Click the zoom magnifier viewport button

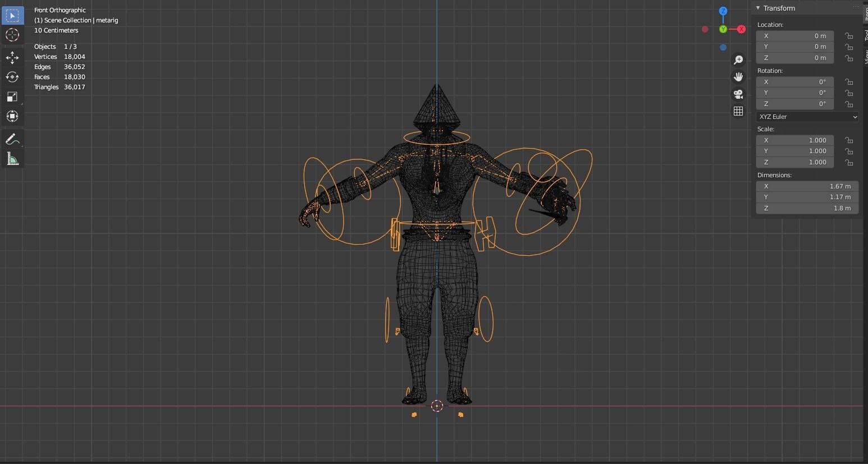(738, 60)
